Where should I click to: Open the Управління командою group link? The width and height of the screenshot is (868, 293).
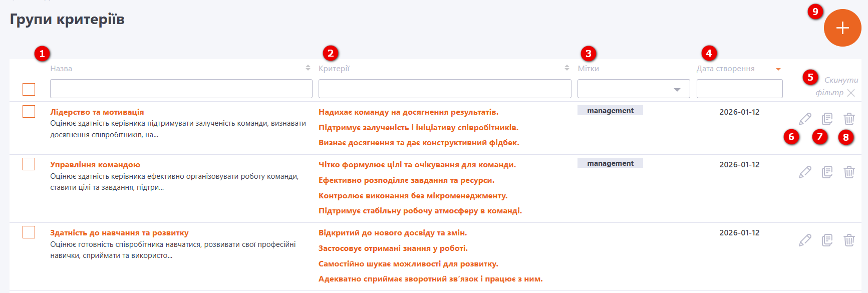95,165
